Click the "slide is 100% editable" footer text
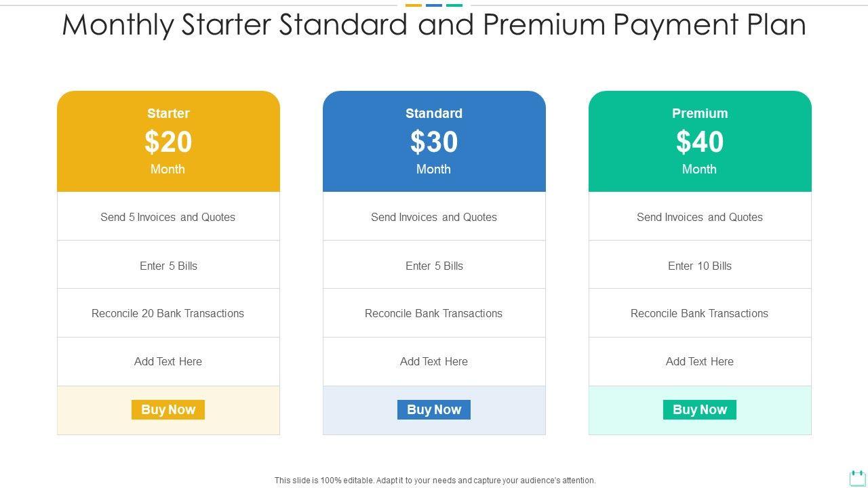Viewport: 868px width, 488px height. tap(435, 481)
